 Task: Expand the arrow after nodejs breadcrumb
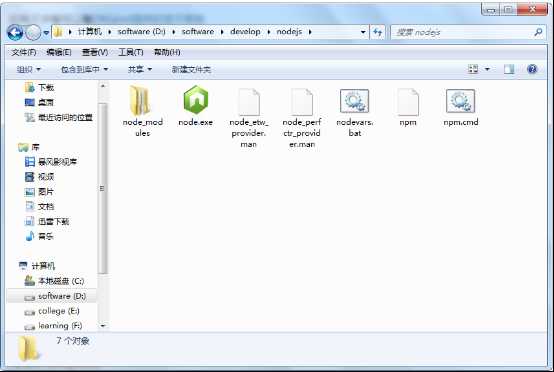coord(310,32)
